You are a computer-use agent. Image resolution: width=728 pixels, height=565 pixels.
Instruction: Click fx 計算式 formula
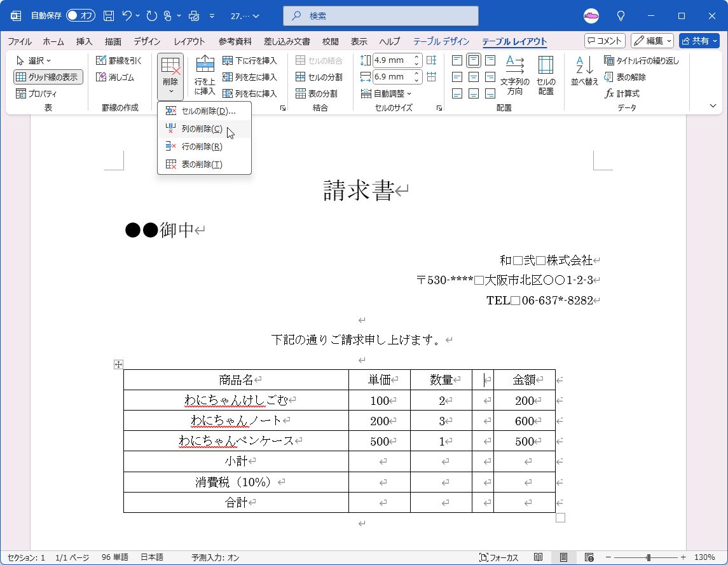click(x=622, y=93)
